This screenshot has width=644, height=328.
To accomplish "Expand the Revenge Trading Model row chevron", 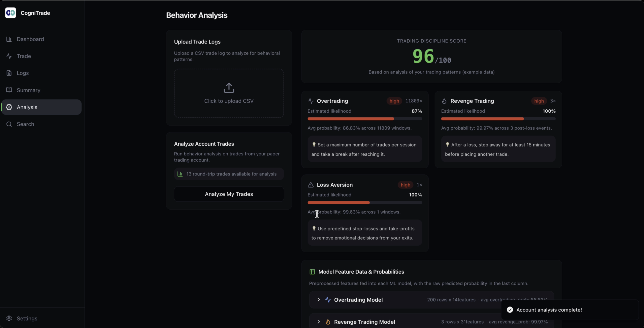I will coord(318,322).
